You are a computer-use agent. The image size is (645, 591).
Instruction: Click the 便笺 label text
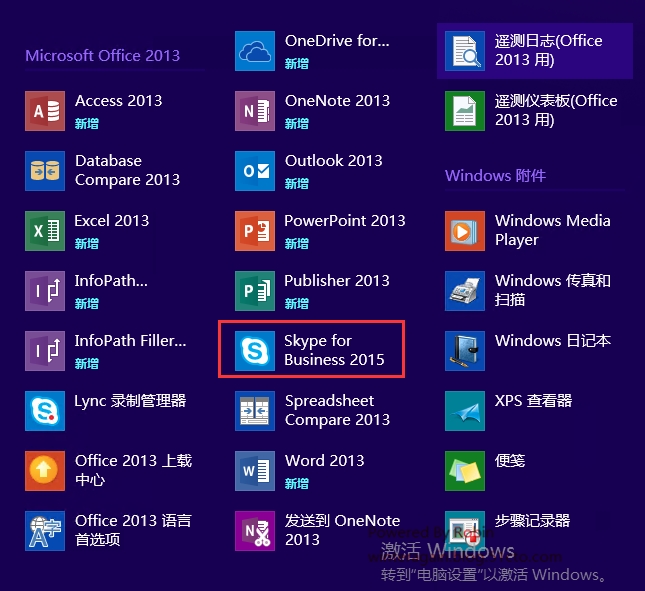click(510, 461)
